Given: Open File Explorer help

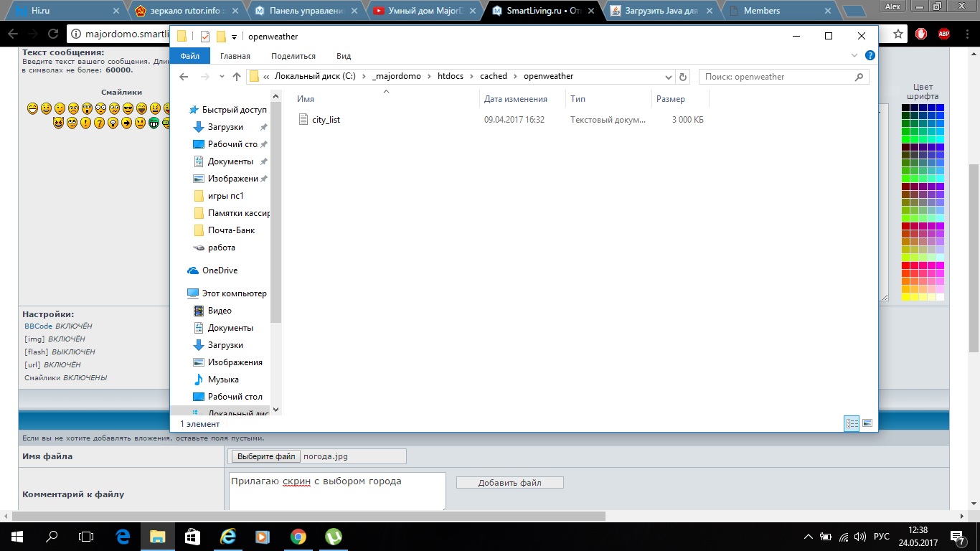Looking at the screenshot, I should [870, 56].
